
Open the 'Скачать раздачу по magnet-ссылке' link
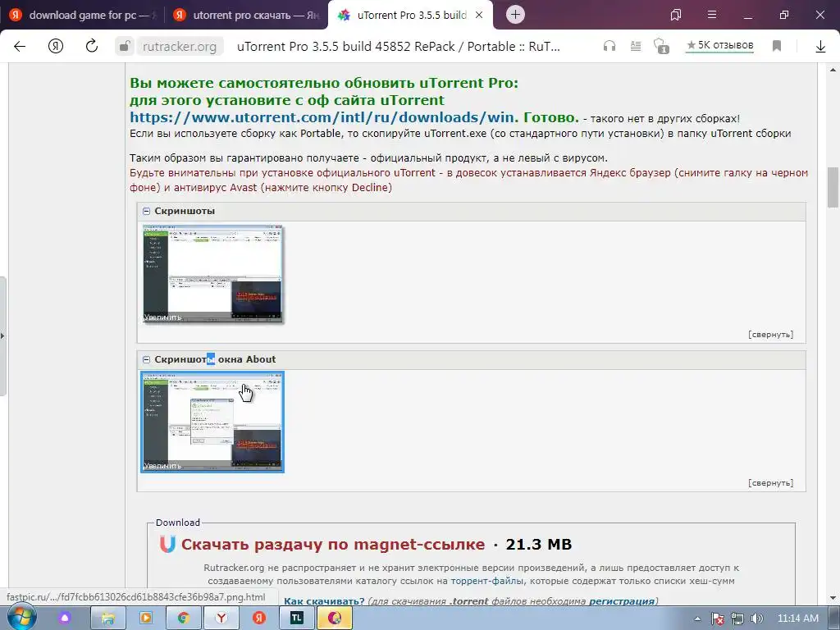[x=333, y=545]
